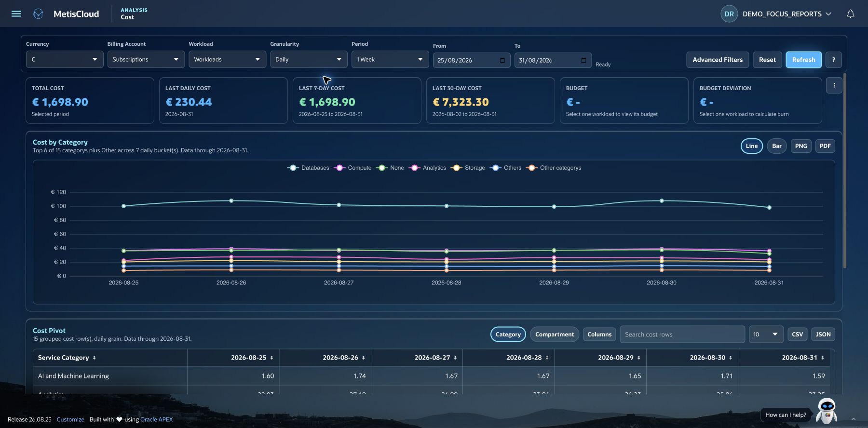Expand DEMO_FOCUS_REPORTS account menu
This screenshot has height=428, width=868.
pos(787,14)
